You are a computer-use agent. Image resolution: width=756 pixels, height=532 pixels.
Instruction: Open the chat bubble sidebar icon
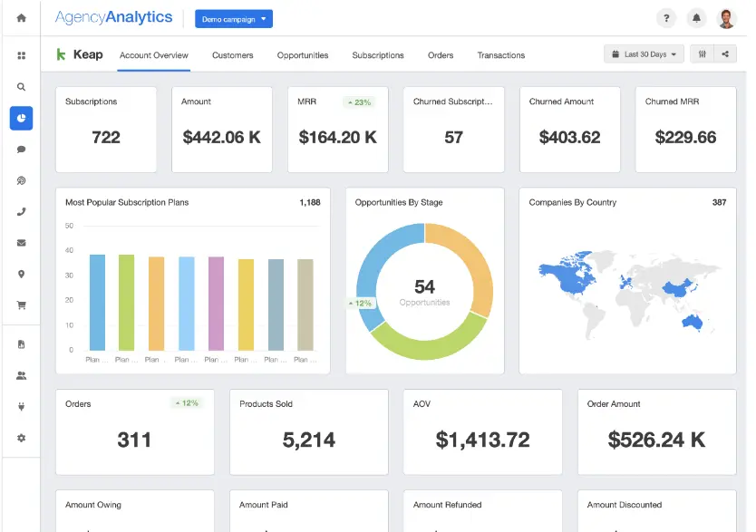[21, 149]
